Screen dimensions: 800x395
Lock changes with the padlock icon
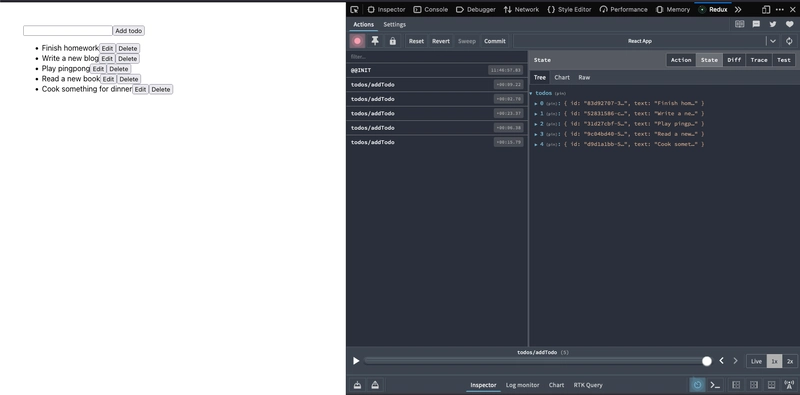click(x=392, y=41)
